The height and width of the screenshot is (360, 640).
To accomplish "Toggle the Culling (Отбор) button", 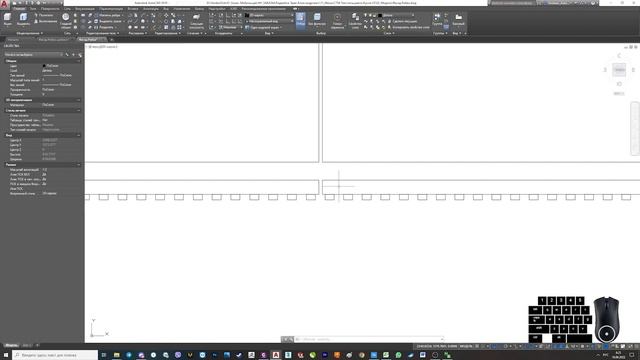I will click(300, 20).
